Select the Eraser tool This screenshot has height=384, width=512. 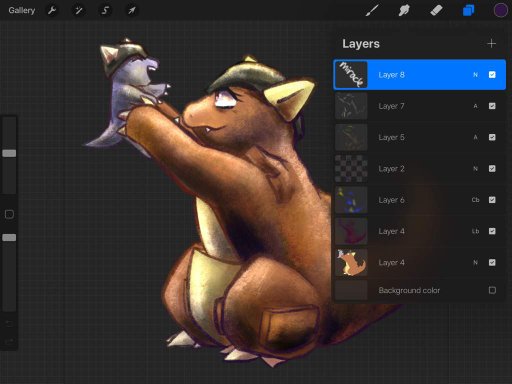[436, 10]
